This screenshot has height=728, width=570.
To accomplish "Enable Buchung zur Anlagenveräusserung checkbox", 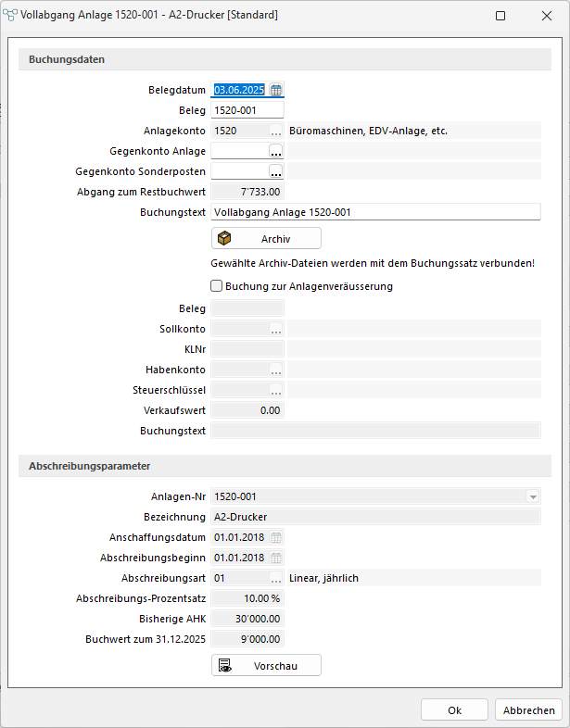I will pos(217,286).
